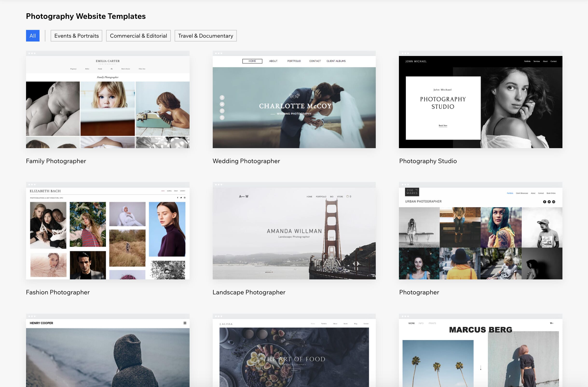This screenshot has width=588, height=387.
Task: Click the ZOE MARKS logo badge
Action: (x=412, y=192)
